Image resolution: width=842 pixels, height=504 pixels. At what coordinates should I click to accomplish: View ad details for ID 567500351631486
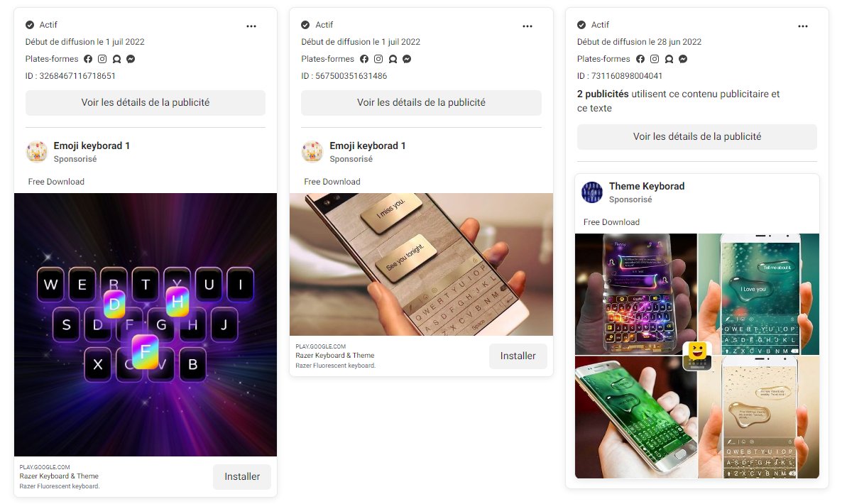421,102
